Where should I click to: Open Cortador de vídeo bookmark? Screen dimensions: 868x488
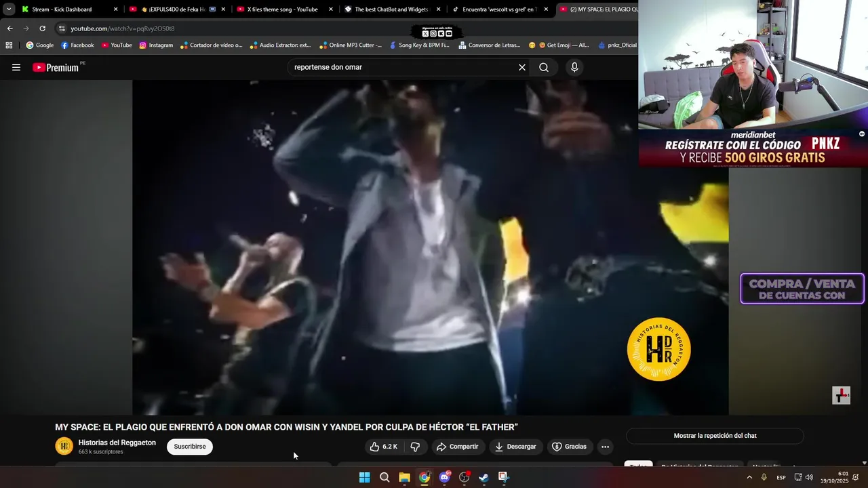211,45
